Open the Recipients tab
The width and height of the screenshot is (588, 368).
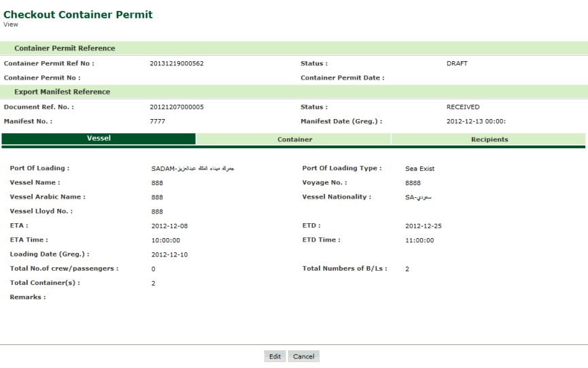click(489, 139)
